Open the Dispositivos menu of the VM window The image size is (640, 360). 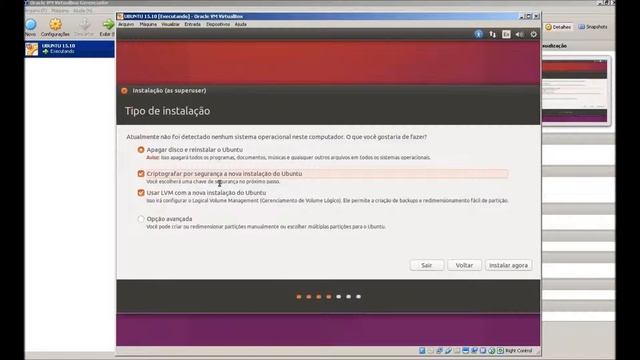pos(218,24)
